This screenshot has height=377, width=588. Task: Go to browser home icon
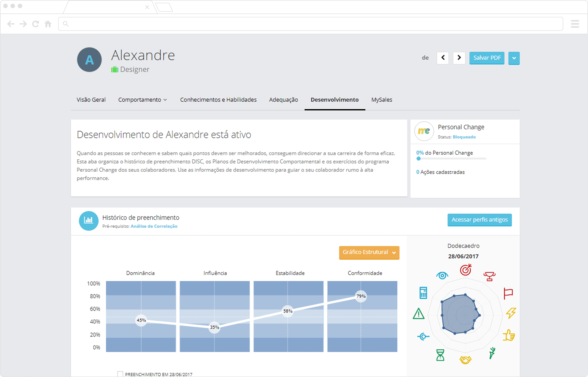click(x=48, y=24)
